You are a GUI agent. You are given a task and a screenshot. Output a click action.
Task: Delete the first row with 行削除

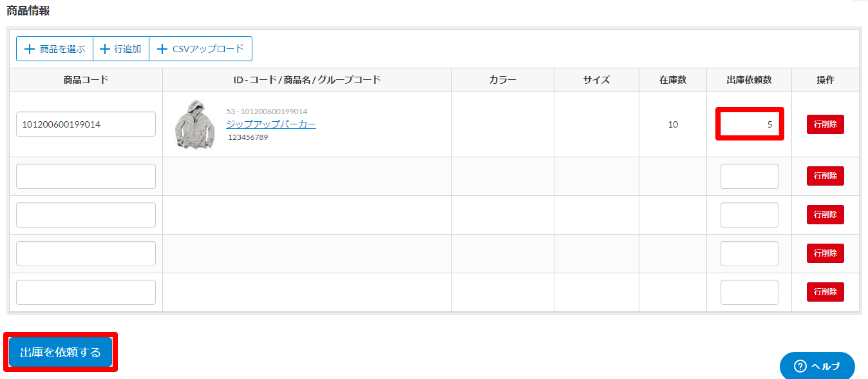click(825, 124)
